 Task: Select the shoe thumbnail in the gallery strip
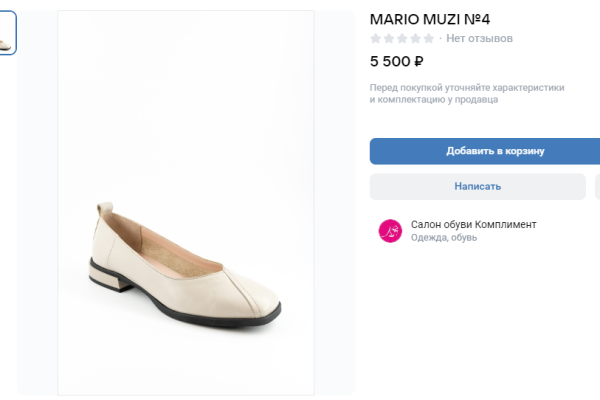(x=8, y=34)
